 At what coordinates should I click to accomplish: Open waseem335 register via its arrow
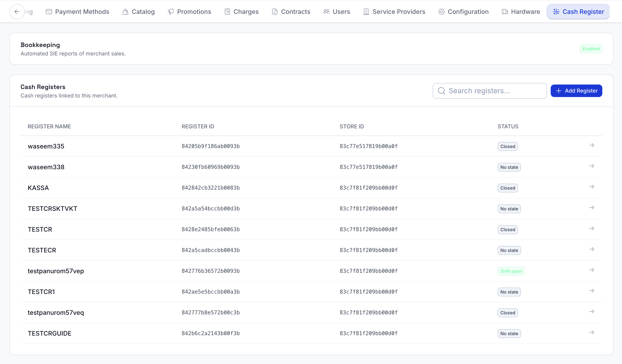(x=592, y=145)
